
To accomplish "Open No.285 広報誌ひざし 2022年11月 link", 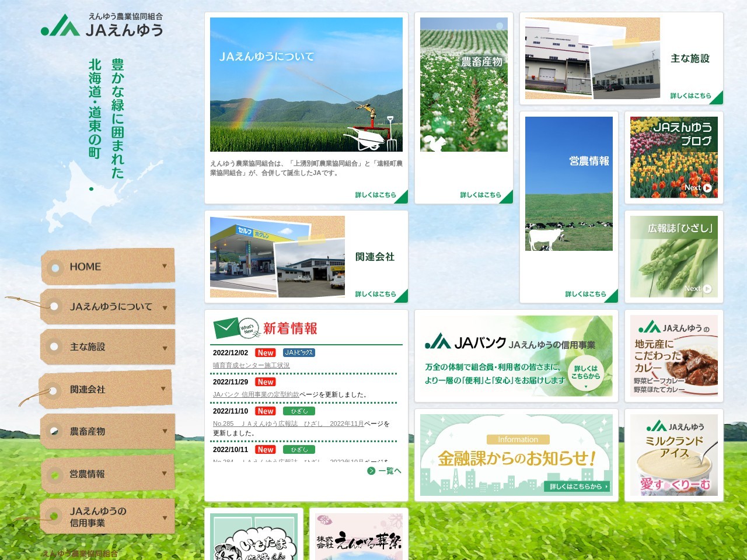I will pyautogui.click(x=288, y=423).
